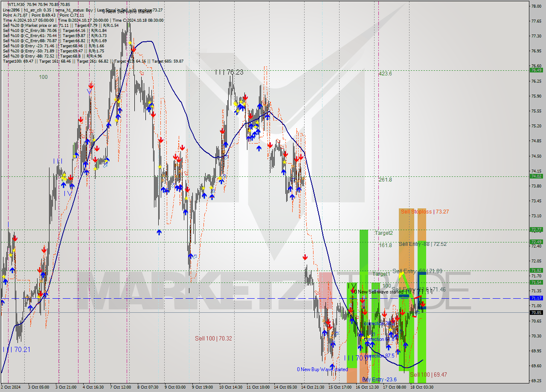Click the correction 87.5 label
This screenshot has width=546, height=392.
[x=379, y=356]
